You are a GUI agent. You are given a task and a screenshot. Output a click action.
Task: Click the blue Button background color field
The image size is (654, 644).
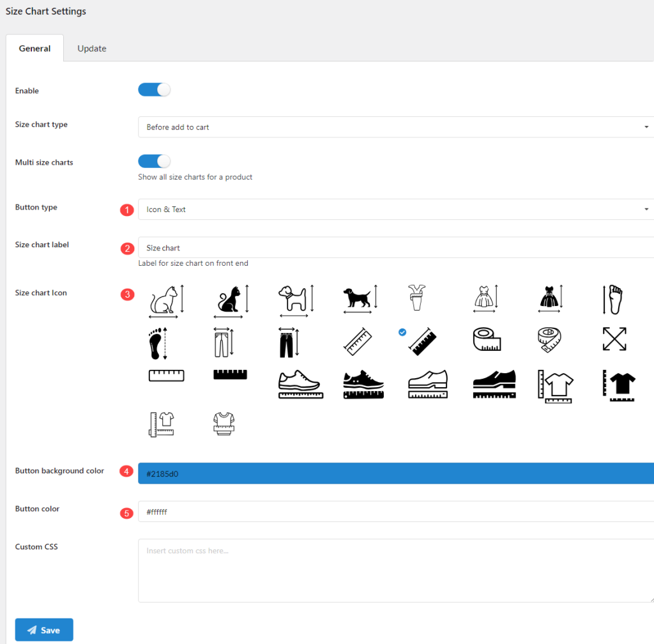click(x=396, y=473)
